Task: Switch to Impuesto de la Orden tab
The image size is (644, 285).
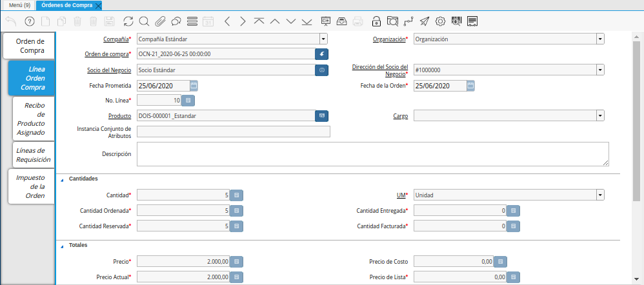Action: 31,186
